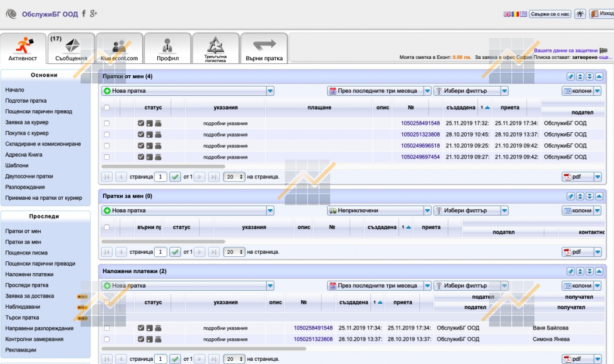Screen dimensions: 614x364
Task: Open Проследи пратка in sidebar
Action: pos(26,285)
